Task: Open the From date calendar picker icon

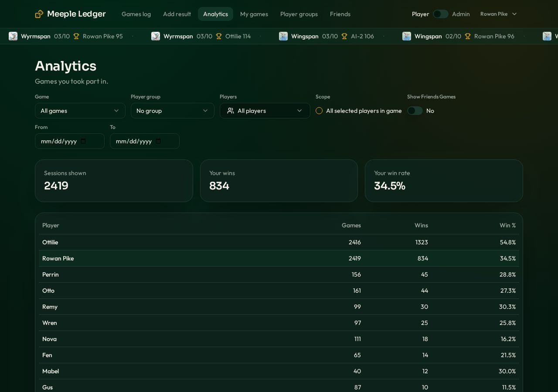Action: (84, 141)
